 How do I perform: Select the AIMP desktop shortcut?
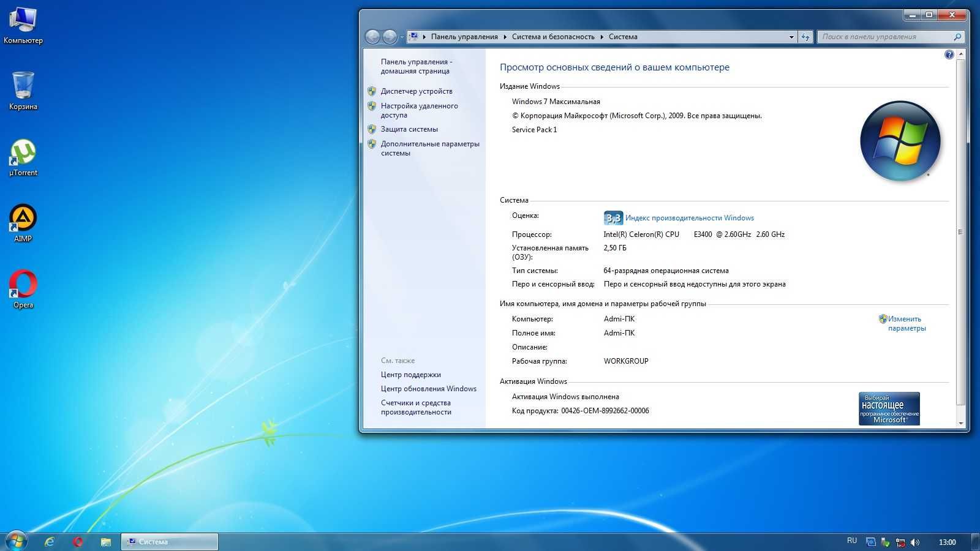point(23,223)
